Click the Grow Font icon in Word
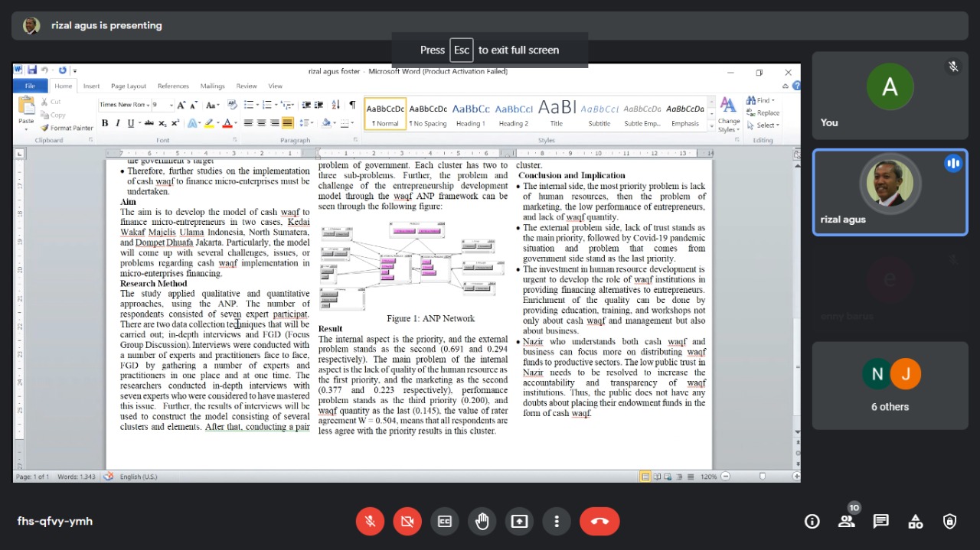The width and height of the screenshot is (980, 550). (181, 105)
